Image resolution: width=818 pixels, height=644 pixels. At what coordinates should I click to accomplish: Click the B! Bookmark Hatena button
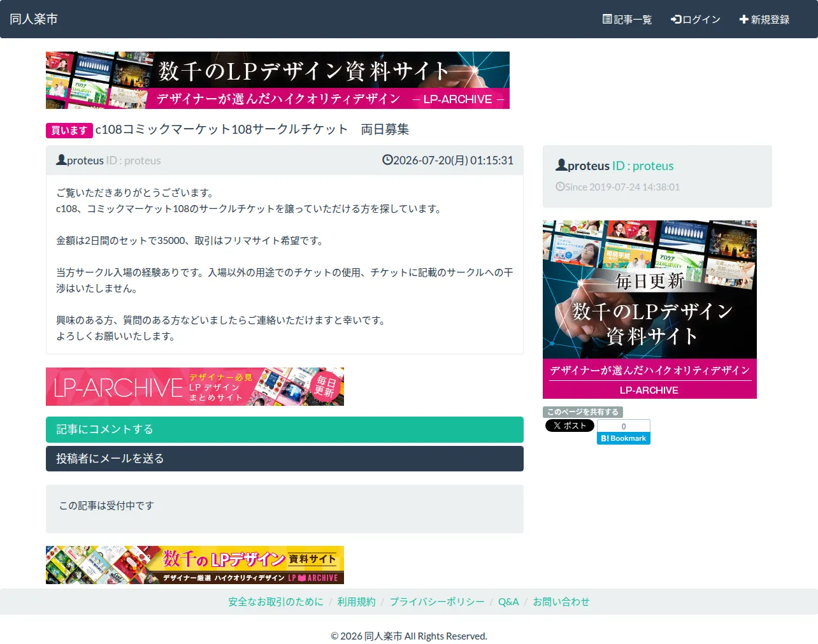click(624, 438)
